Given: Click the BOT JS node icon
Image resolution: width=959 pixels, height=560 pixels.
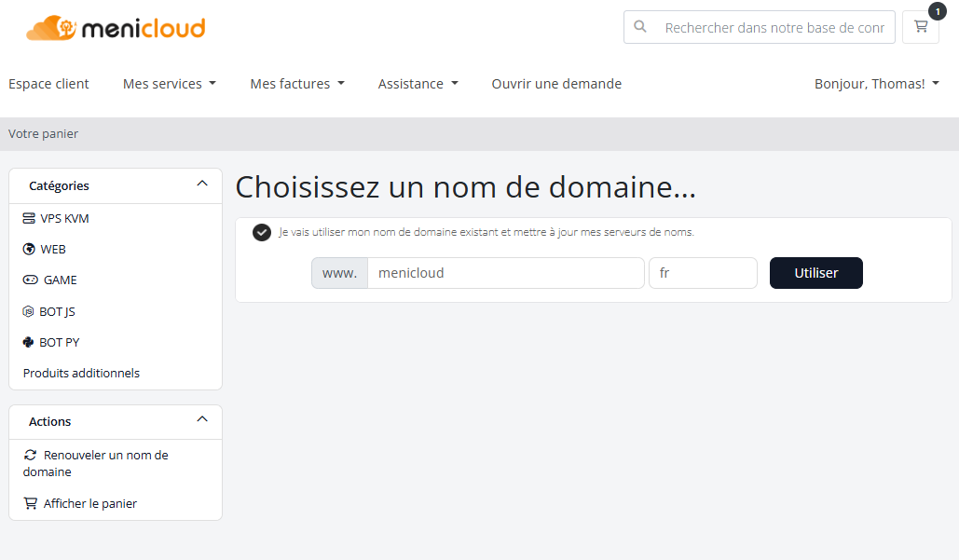Looking at the screenshot, I should [28, 311].
